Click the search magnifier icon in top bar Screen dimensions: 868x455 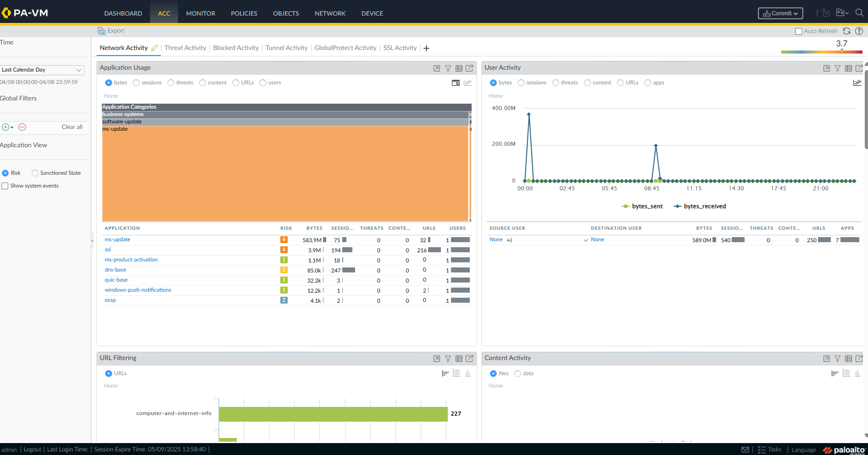(859, 13)
